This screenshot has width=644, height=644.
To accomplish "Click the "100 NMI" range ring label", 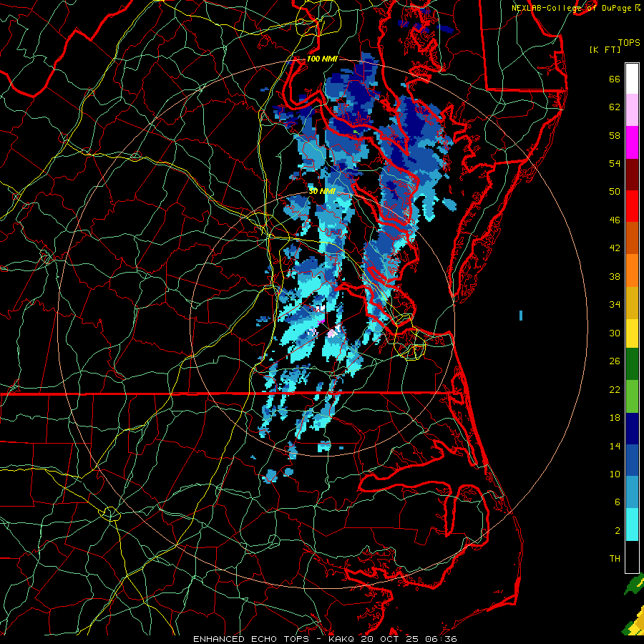I will (x=322, y=59).
